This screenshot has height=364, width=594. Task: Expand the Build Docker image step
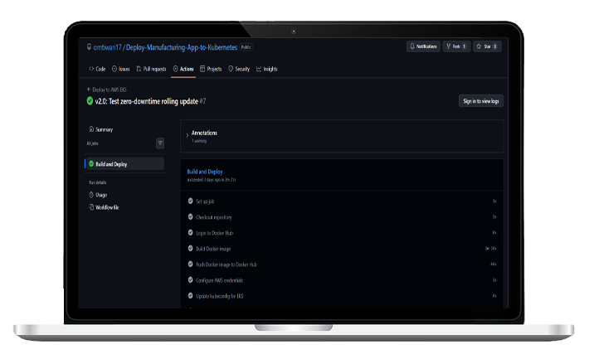click(342, 249)
